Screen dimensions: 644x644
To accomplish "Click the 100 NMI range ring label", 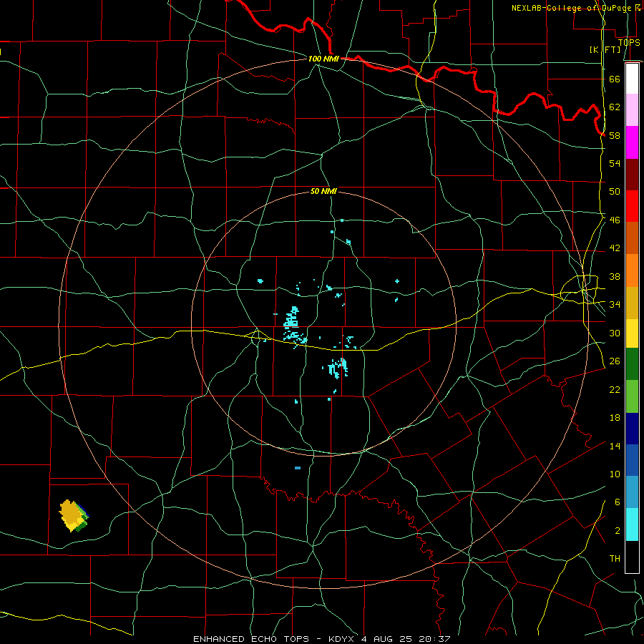I will (x=323, y=59).
